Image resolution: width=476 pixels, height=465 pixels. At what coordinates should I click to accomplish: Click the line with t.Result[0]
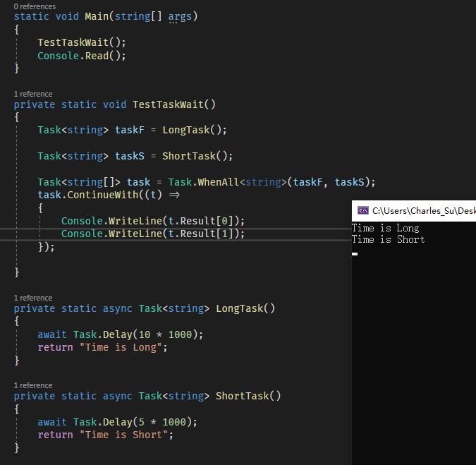tap(153, 221)
